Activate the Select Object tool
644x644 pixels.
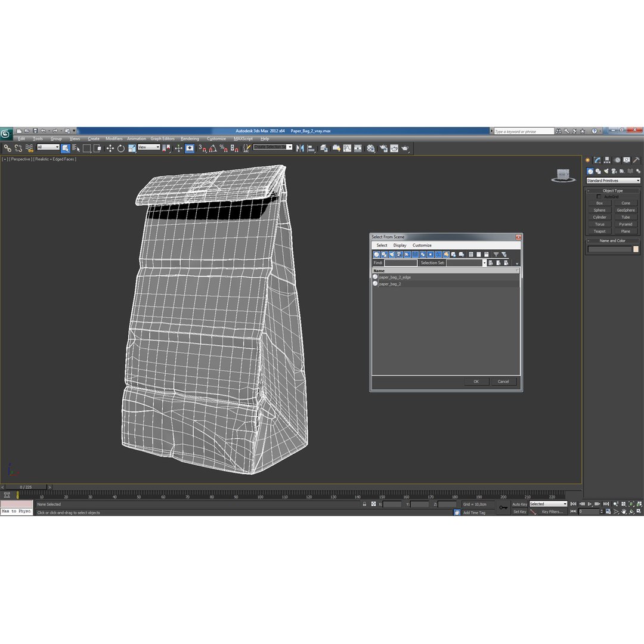65,148
